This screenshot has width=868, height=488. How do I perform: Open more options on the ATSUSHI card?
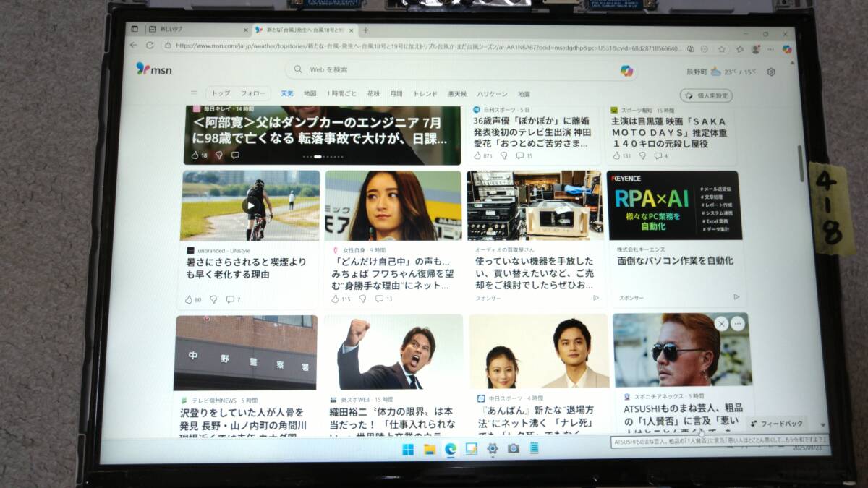pyautogui.click(x=737, y=324)
